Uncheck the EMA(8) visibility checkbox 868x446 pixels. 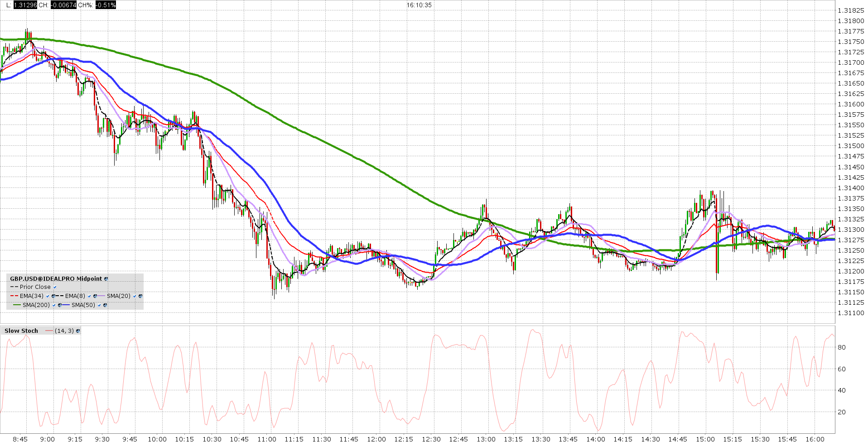[89, 296]
